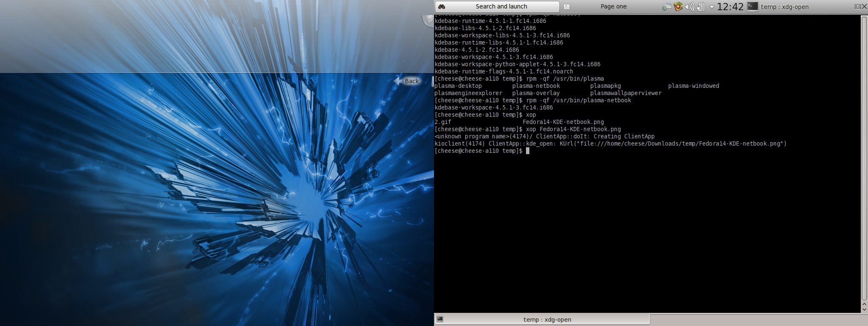Select 'temp : xdg-open' window title in panel
The width and height of the screenshot is (868, 326).
785,6
